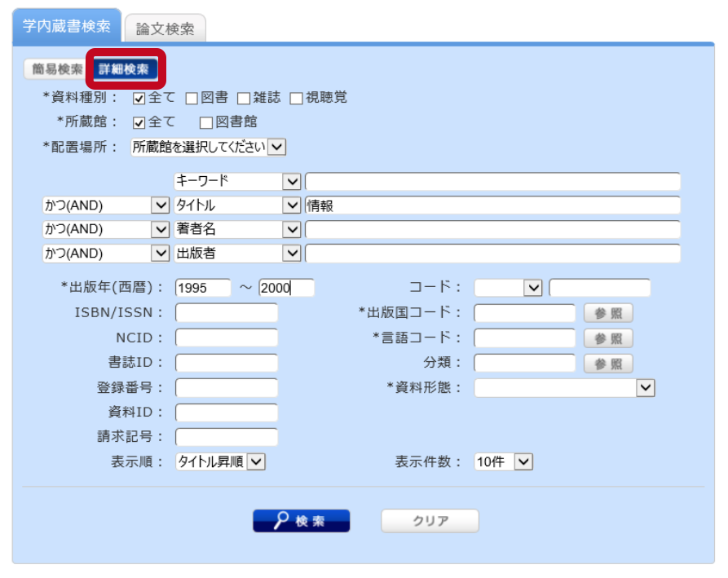Viewport: 728px width, 578px height.
Task: Click the 著者名 text input field
Action: 492,229
